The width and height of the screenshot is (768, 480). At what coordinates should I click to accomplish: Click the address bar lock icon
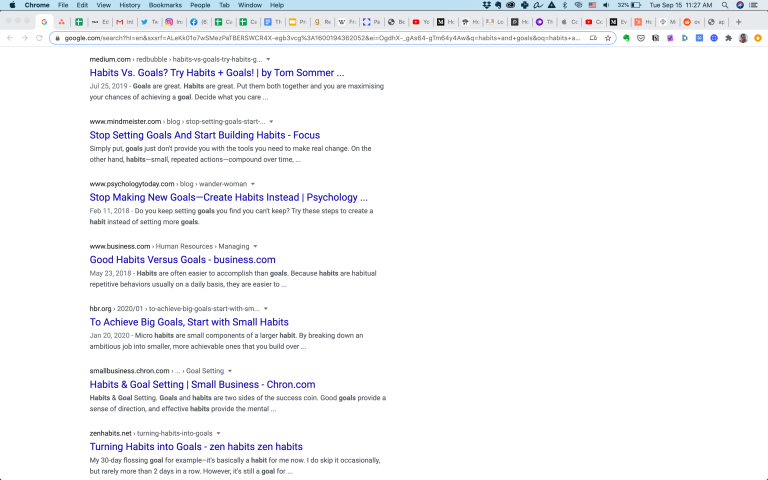click(57, 38)
